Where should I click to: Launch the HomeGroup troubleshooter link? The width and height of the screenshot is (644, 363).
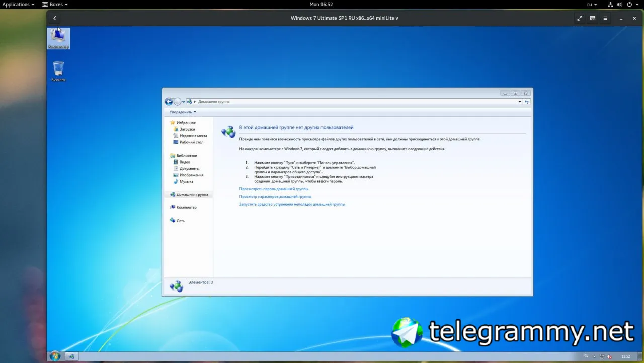[292, 205]
